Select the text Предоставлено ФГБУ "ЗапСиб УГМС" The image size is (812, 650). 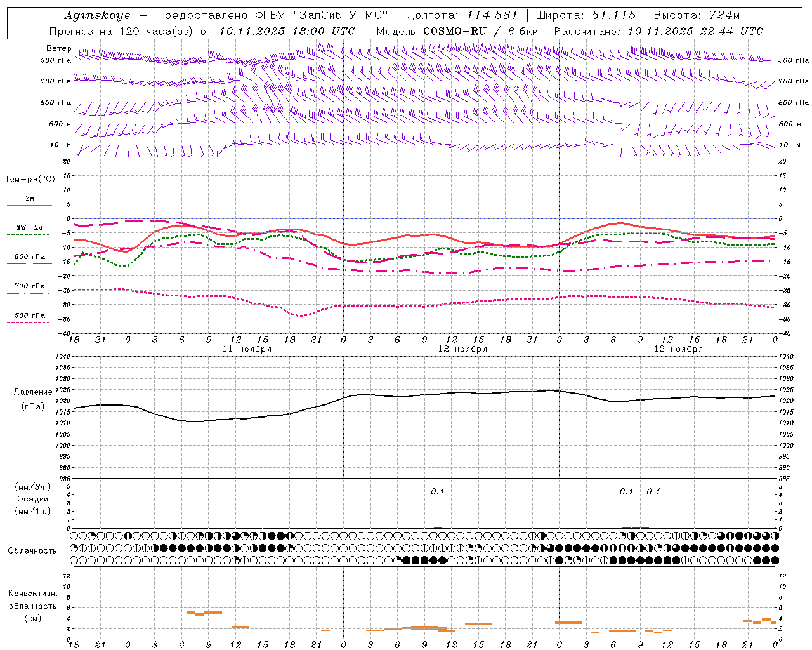272,15
